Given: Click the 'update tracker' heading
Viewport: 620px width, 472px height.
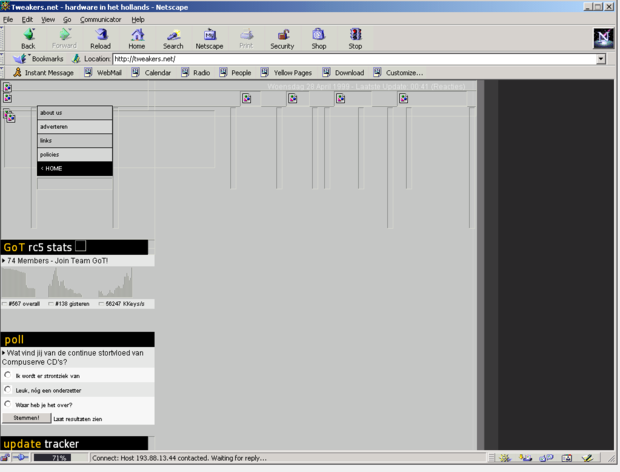Looking at the screenshot, I should pos(41,444).
